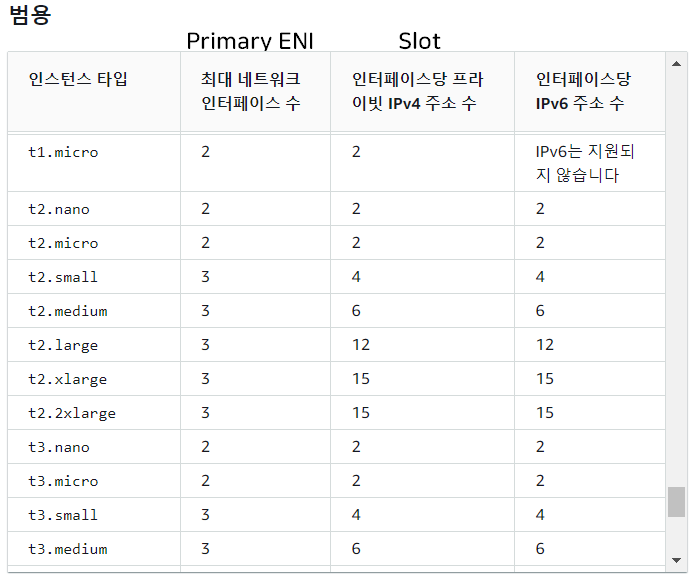Click the 인터페이스당 IPv6 주소 수 header
The width and height of the screenshot is (692, 580).
583,91
